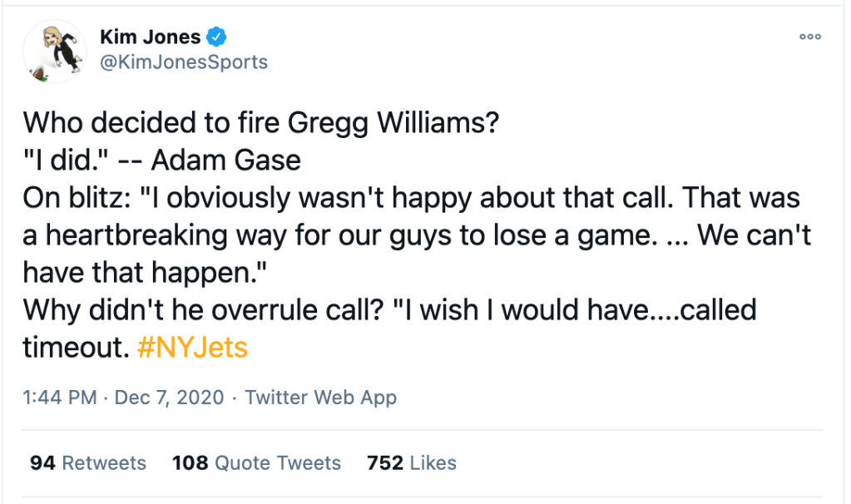This screenshot has height=504, width=851.
Task: Visit the @KimJonesSports handle
Action: pyautogui.click(x=183, y=62)
